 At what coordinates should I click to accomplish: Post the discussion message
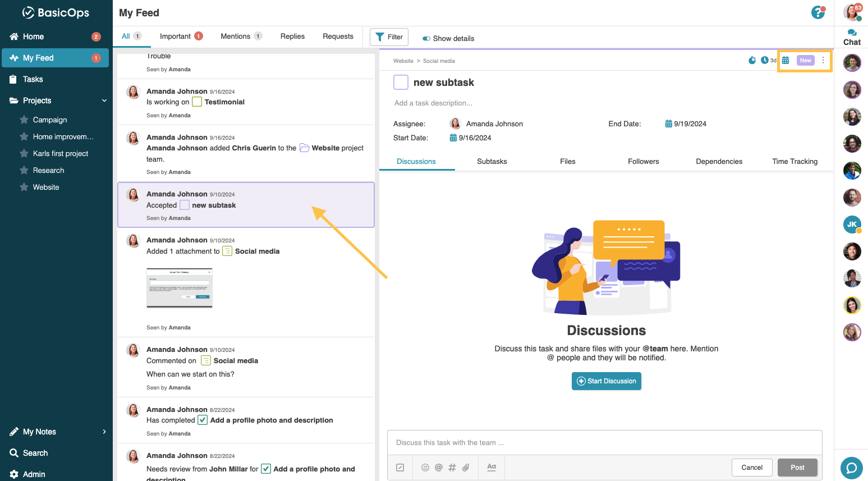(797, 467)
